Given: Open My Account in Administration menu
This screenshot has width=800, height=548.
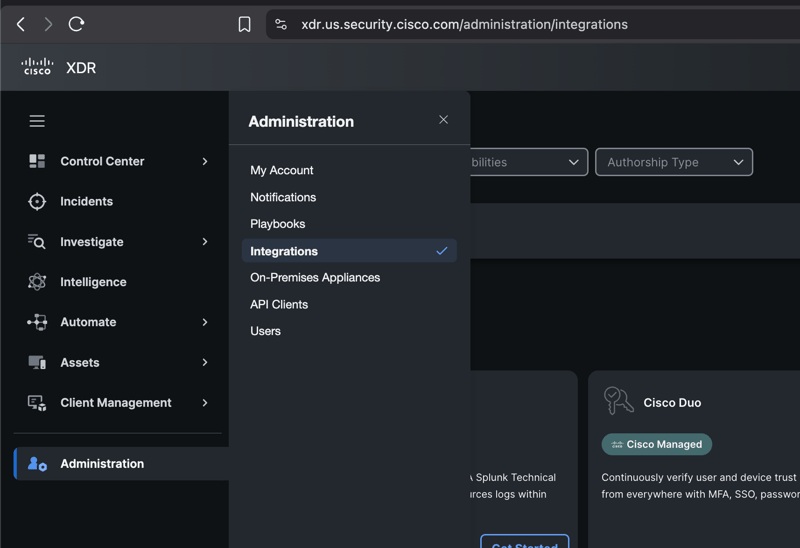Looking at the screenshot, I should click(x=281, y=170).
